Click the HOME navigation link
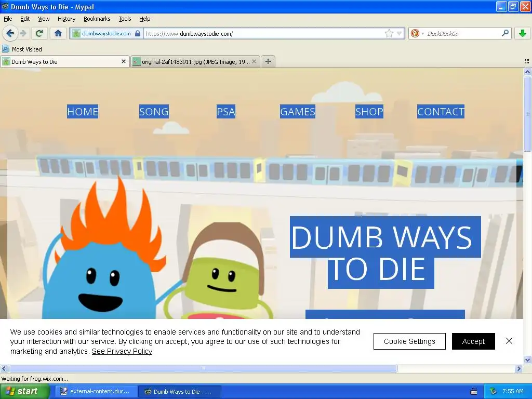The width and height of the screenshot is (532, 399). click(x=83, y=112)
